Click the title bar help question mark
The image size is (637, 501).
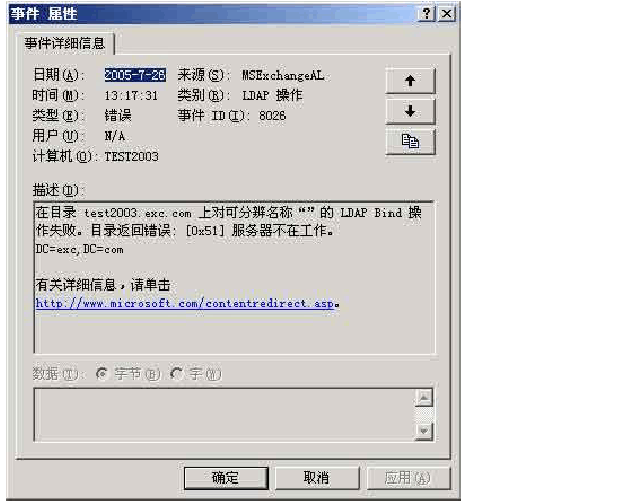427,14
